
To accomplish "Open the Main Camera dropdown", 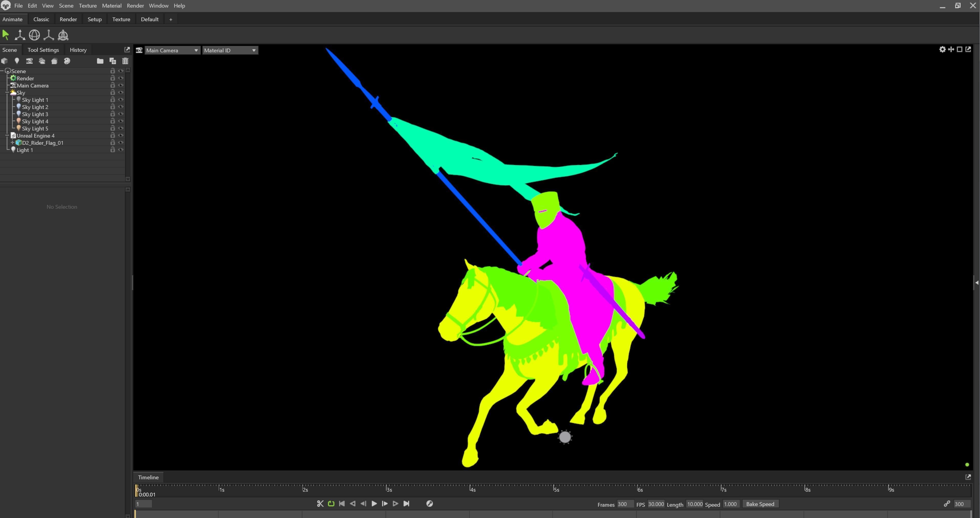I will pyautogui.click(x=172, y=50).
